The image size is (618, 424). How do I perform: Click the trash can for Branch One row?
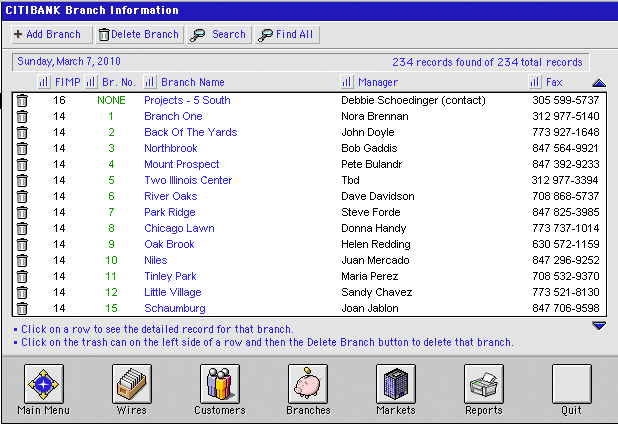(x=22, y=117)
